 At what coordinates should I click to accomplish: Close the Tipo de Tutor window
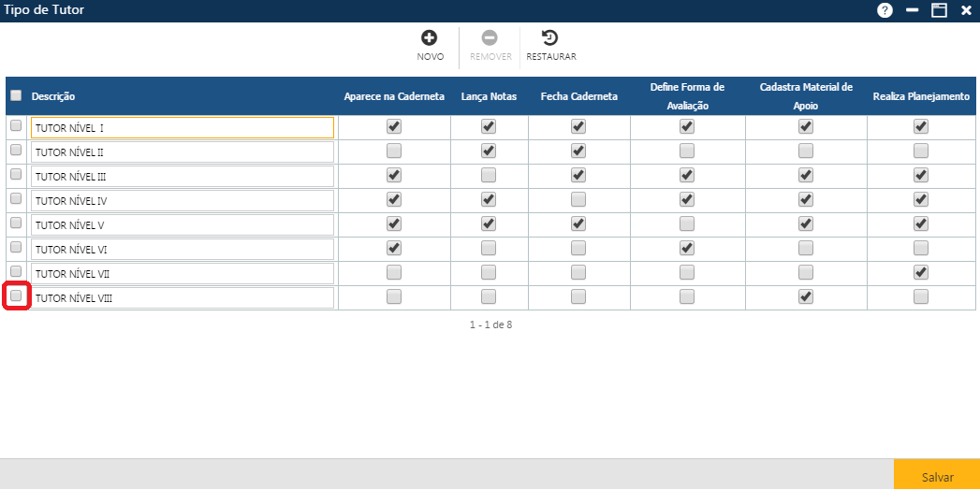coord(966,10)
